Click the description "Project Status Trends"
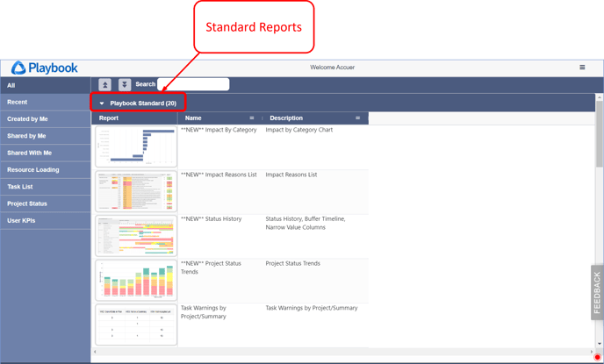 point(292,264)
